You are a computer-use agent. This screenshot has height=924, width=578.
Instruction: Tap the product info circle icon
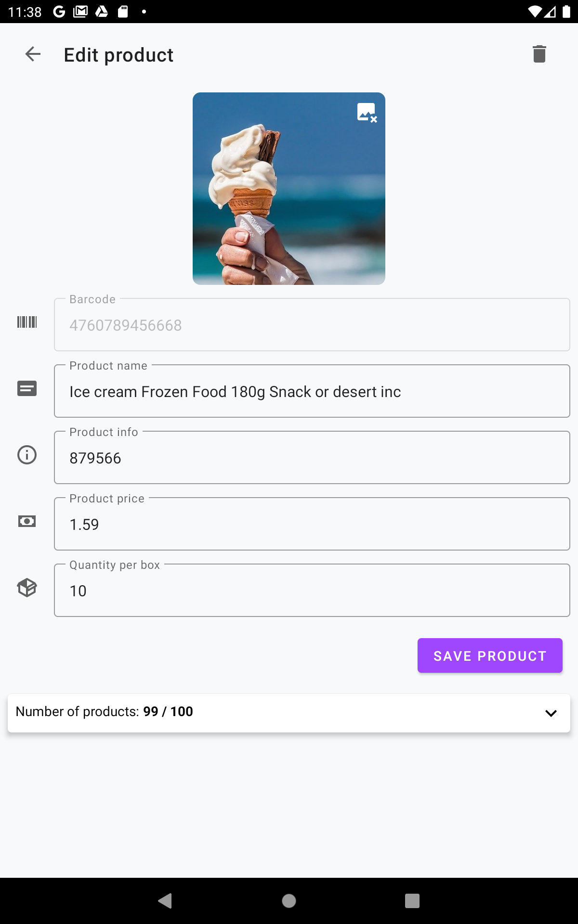click(x=27, y=455)
